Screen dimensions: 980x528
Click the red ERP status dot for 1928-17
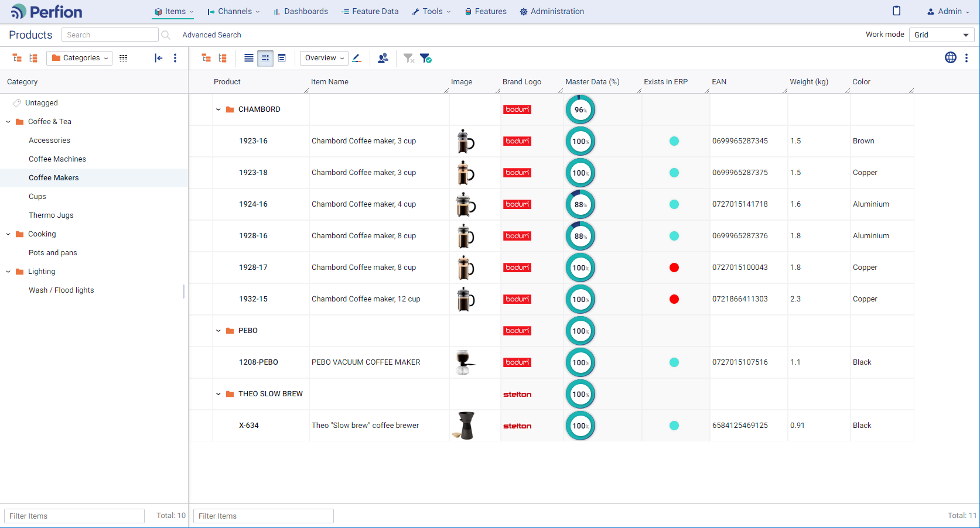click(674, 268)
